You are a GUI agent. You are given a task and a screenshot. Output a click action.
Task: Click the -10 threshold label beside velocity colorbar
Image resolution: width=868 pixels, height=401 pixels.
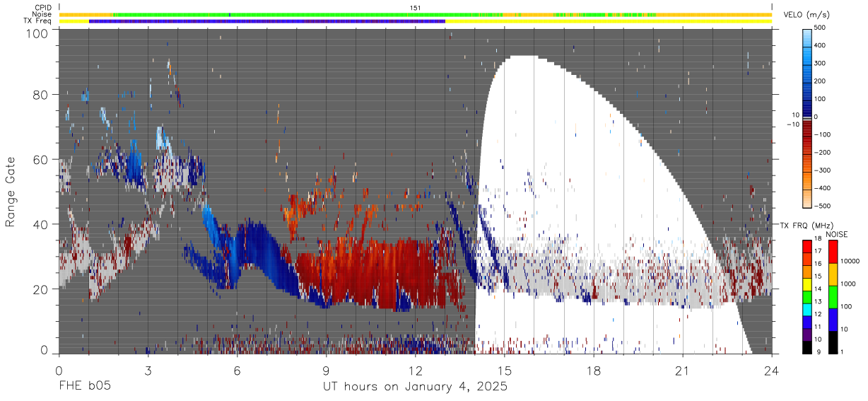click(792, 124)
